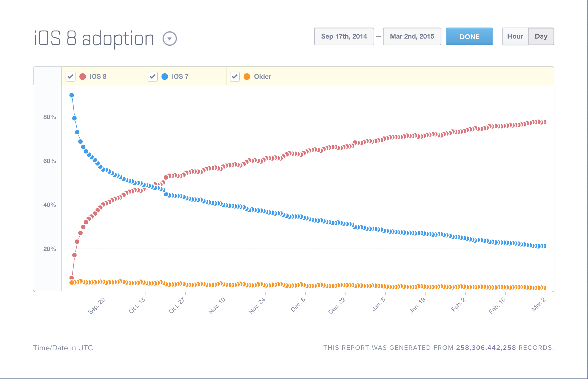
Task: Click the first orange Older data point
Action: (72, 283)
